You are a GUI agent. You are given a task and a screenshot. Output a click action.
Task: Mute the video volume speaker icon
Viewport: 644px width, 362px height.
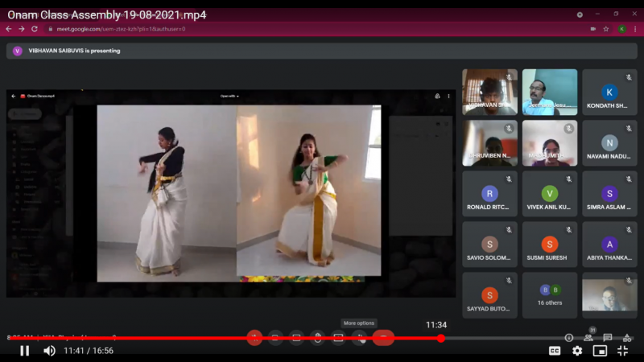pyautogui.click(x=49, y=351)
